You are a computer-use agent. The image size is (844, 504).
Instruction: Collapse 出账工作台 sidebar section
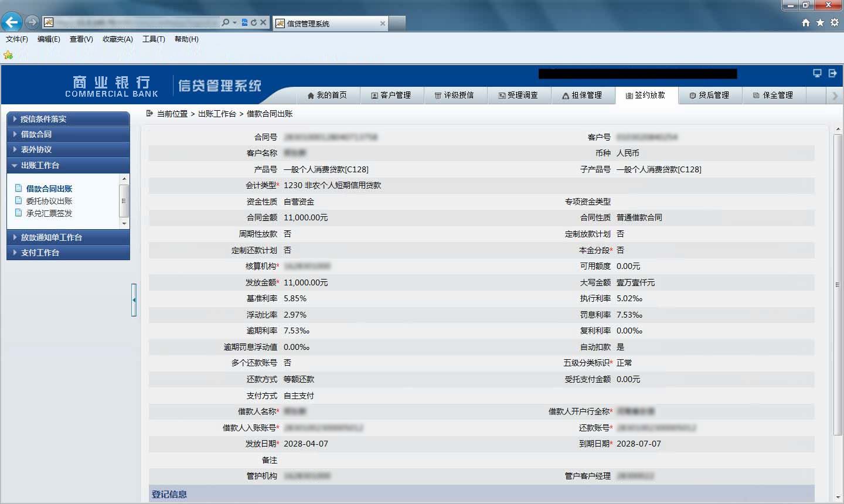(68, 165)
